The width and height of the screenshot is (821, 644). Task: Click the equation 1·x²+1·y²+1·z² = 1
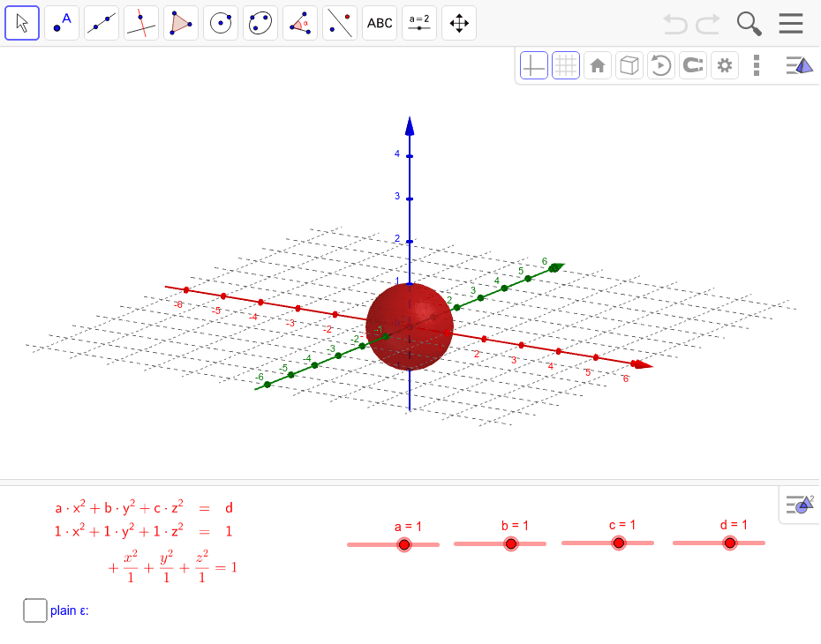(144, 532)
